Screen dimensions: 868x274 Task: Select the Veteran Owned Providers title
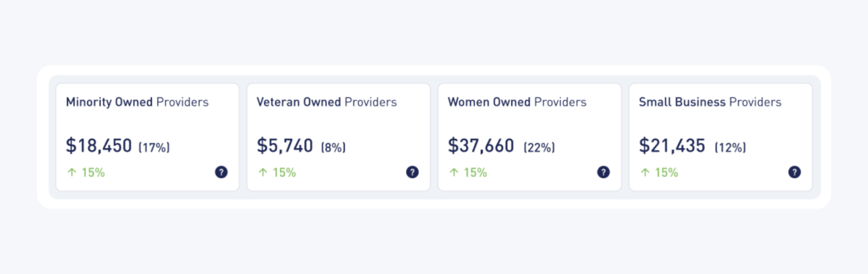[326, 102]
